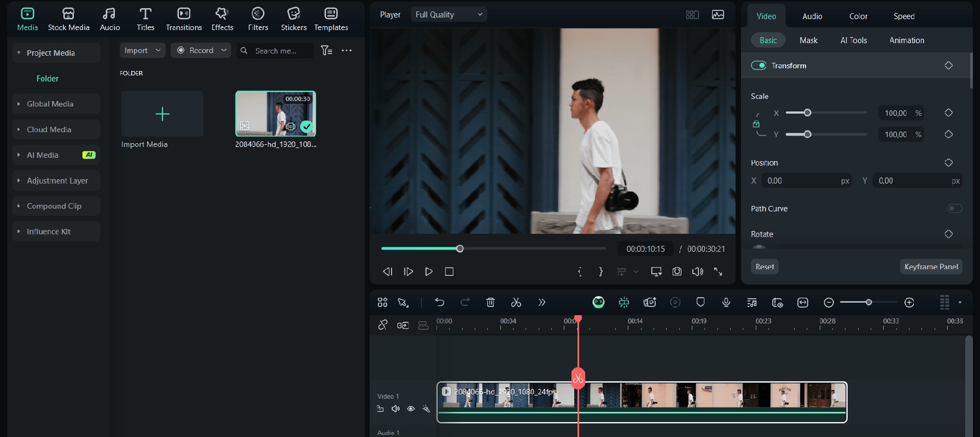This screenshot has width=980, height=437.
Task: Click the Reset button
Action: 765,267
